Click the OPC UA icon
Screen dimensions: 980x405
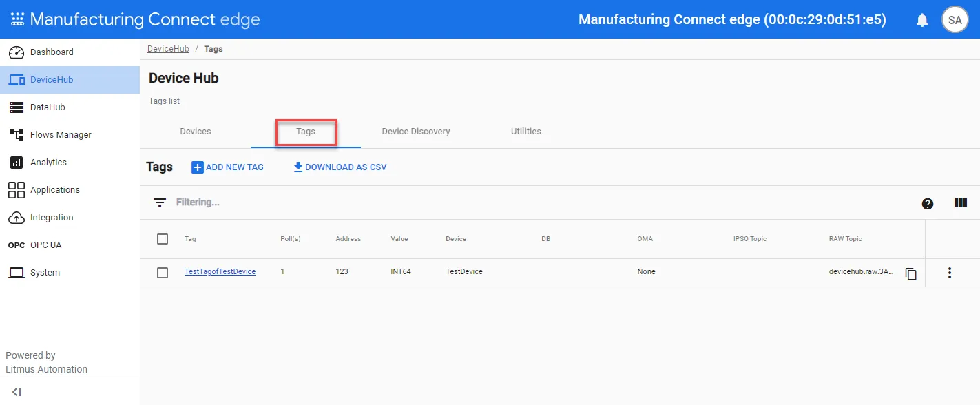tap(17, 245)
